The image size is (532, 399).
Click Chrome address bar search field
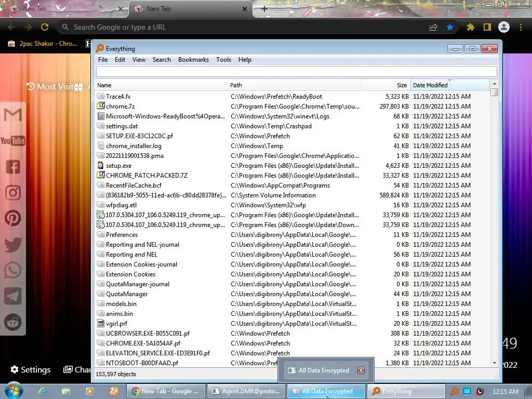(x=237, y=27)
